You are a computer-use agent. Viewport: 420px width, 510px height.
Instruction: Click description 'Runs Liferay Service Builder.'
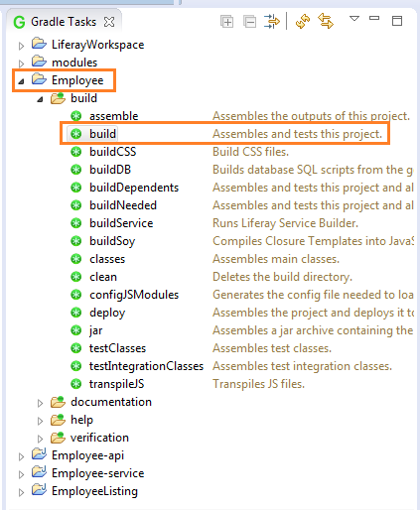tap(285, 223)
